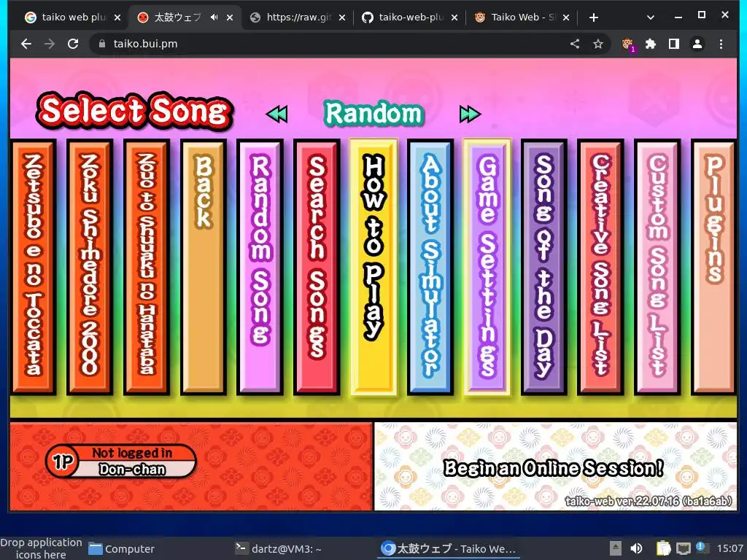
Task: Click the browser back arrow
Action: point(26,44)
